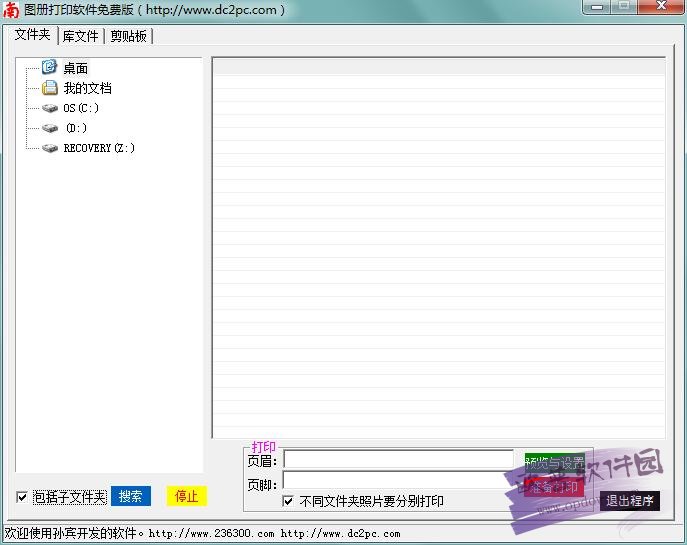Image resolution: width=687 pixels, height=545 pixels.
Task: Click the blue 搜索 button
Action: 131,496
